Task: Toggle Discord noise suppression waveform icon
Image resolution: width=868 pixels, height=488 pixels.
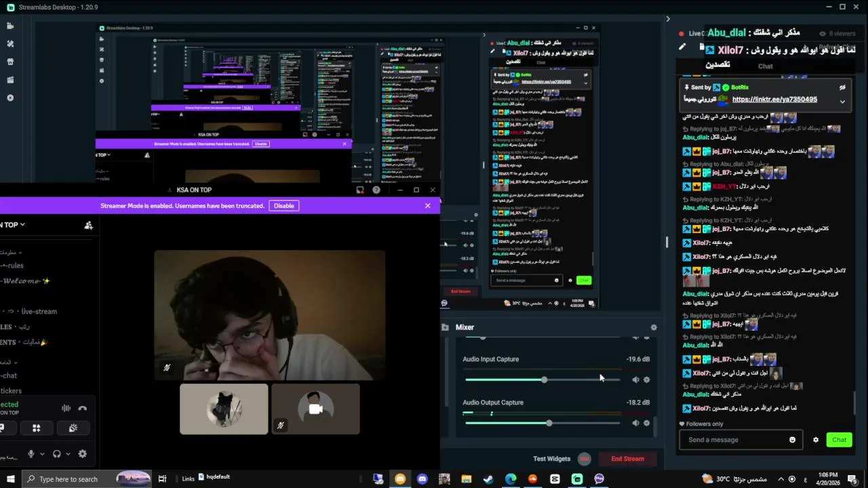Action: (x=66, y=408)
